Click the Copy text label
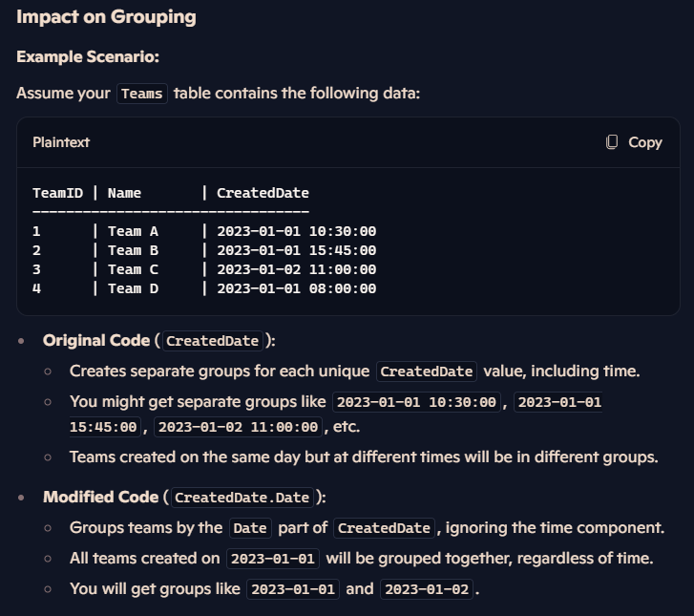 pyautogui.click(x=645, y=142)
